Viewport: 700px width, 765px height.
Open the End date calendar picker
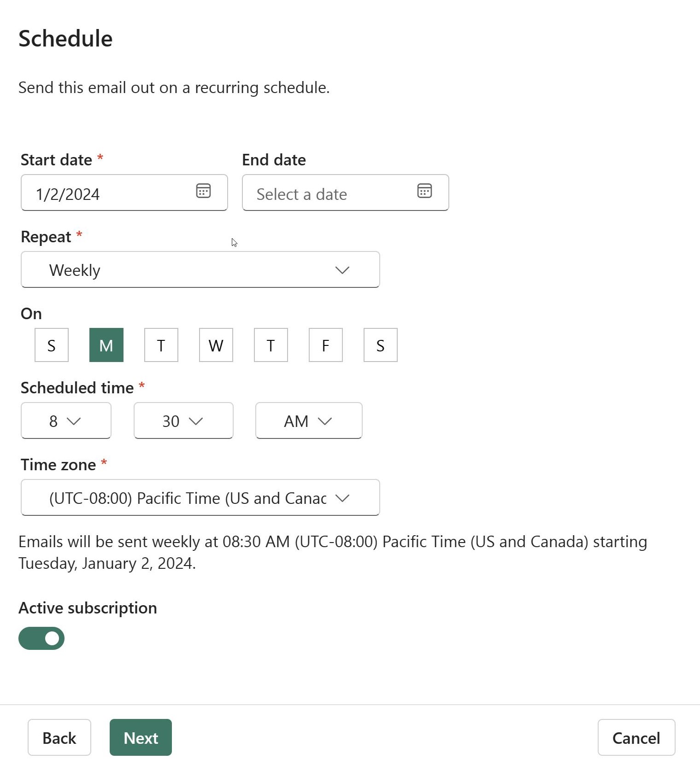[x=424, y=192]
